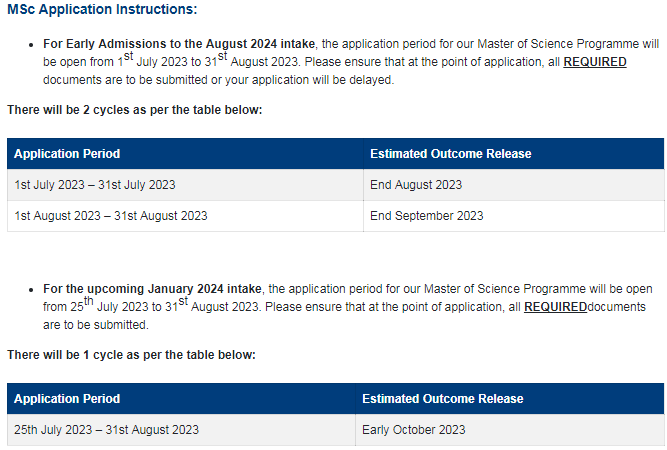
Task: Click the '1st July 2023 – 31st July 2023' cell
Action: point(95,185)
